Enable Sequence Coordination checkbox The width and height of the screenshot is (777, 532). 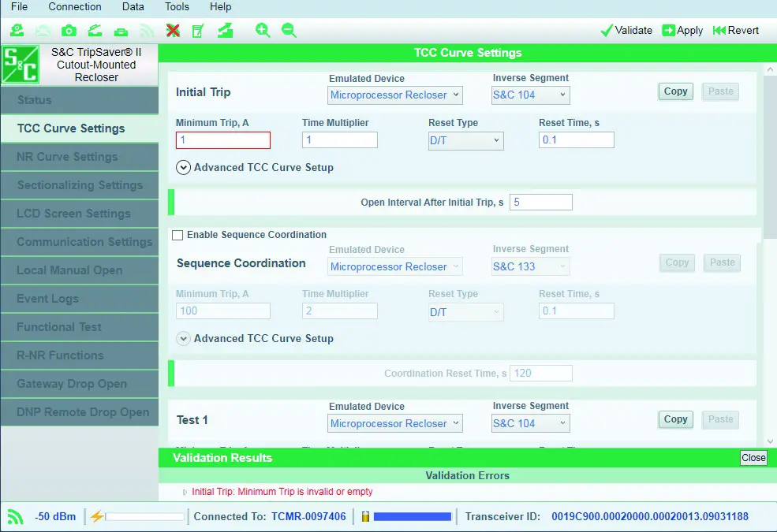point(177,235)
